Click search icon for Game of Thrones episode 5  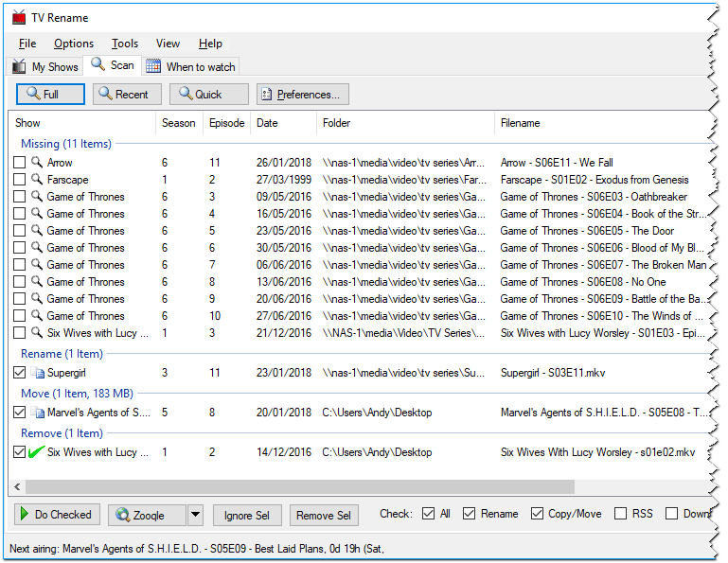point(37,230)
